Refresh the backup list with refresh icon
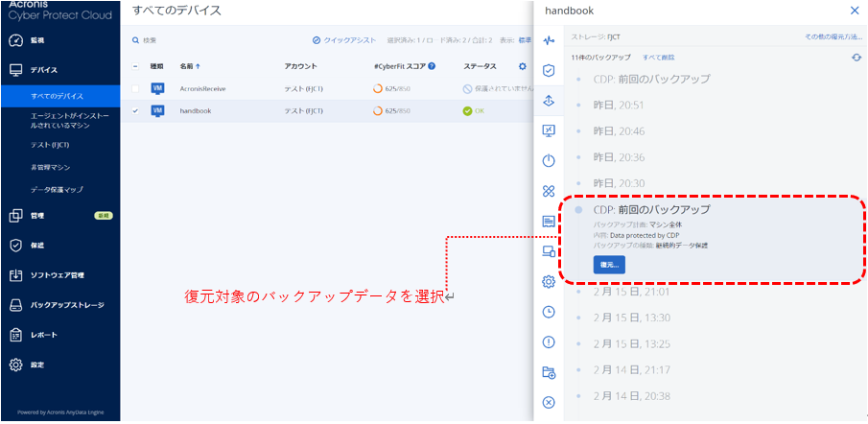Image resolution: width=868 pixels, height=424 pixels. point(856,58)
